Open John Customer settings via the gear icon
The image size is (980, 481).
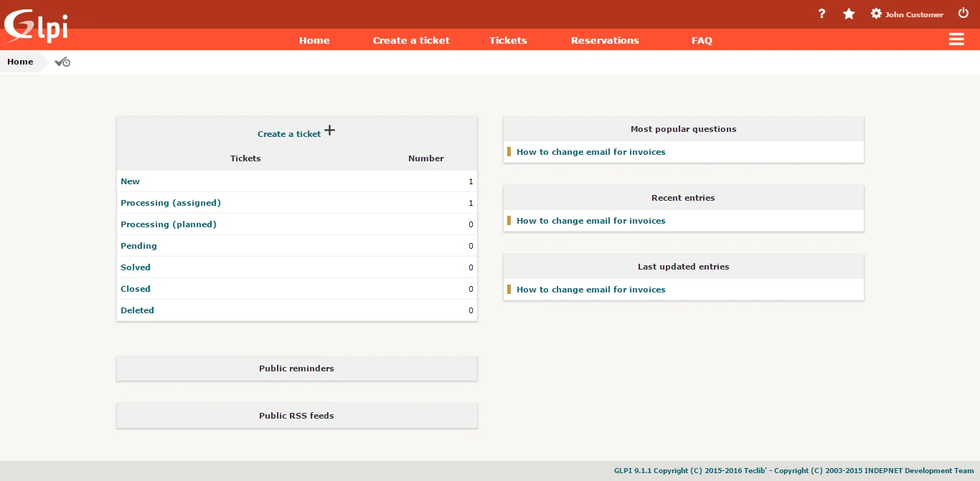pos(875,13)
